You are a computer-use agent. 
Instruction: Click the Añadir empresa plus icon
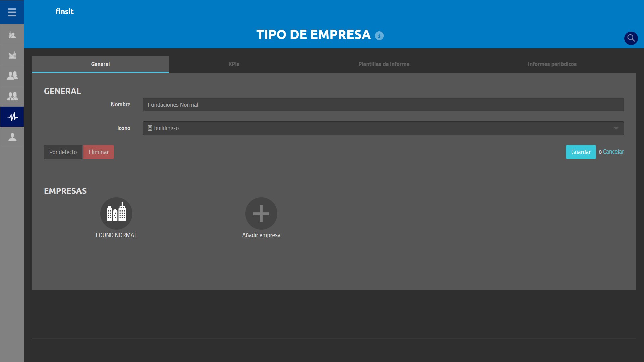coord(261,214)
